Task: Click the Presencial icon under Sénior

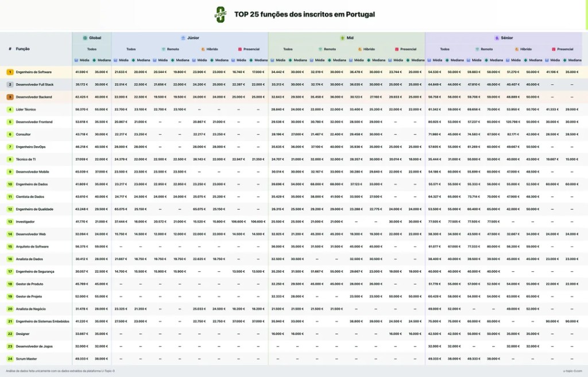Action: click(x=554, y=49)
